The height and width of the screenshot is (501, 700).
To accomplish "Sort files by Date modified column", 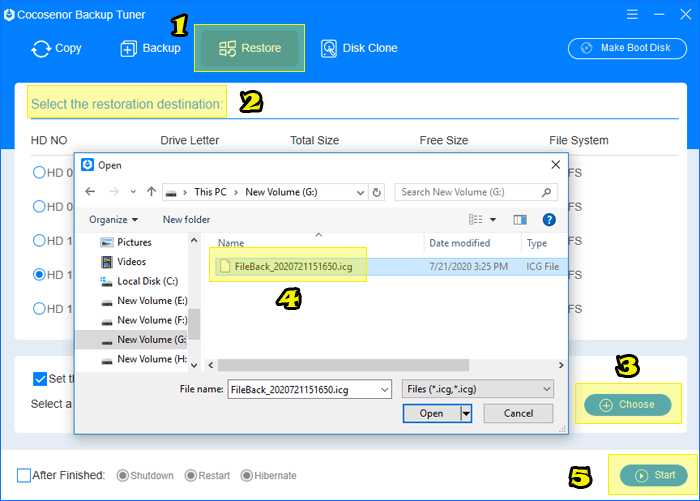I will 459,243.
